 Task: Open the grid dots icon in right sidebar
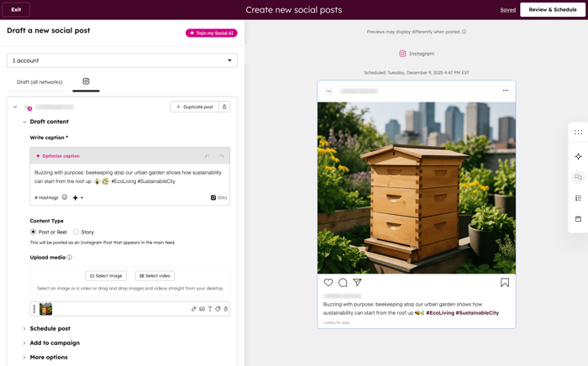pyautogui.click(x=578, y=133)
